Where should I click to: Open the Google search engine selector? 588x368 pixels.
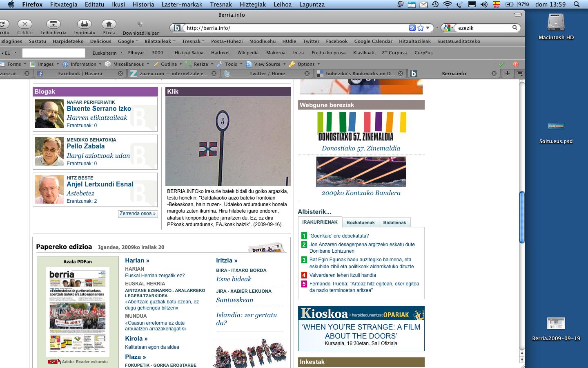click(448, 28)
